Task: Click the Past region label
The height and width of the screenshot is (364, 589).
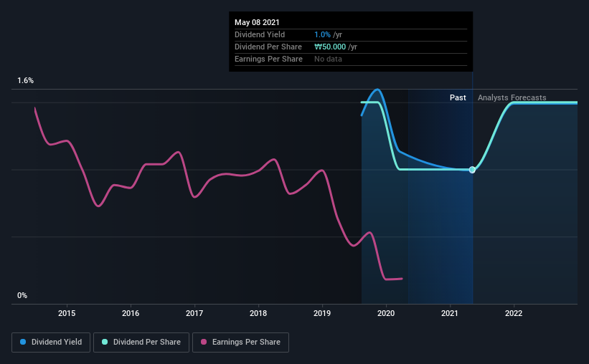Action: click(458, 97)
